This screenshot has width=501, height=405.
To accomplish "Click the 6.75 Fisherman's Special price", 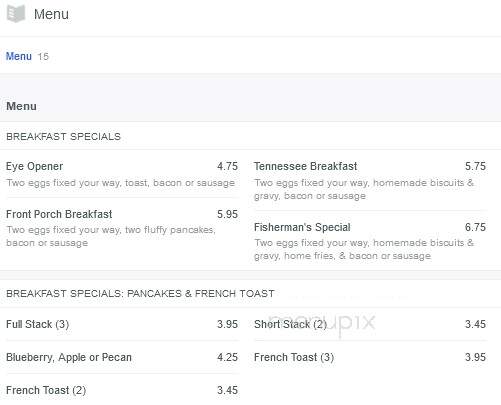I will click(x=475, y=227).
